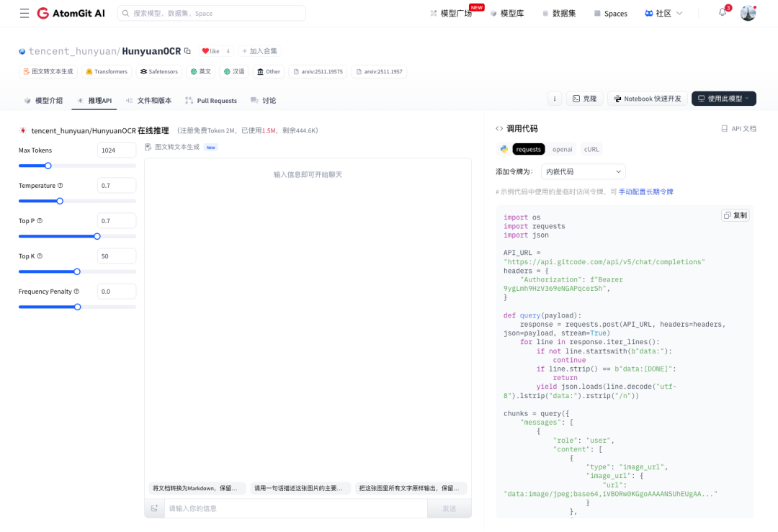Switch to the 推理API tab
Viewport: 778px width, 532px height.
pyautogui.click(x=94, y=101)
